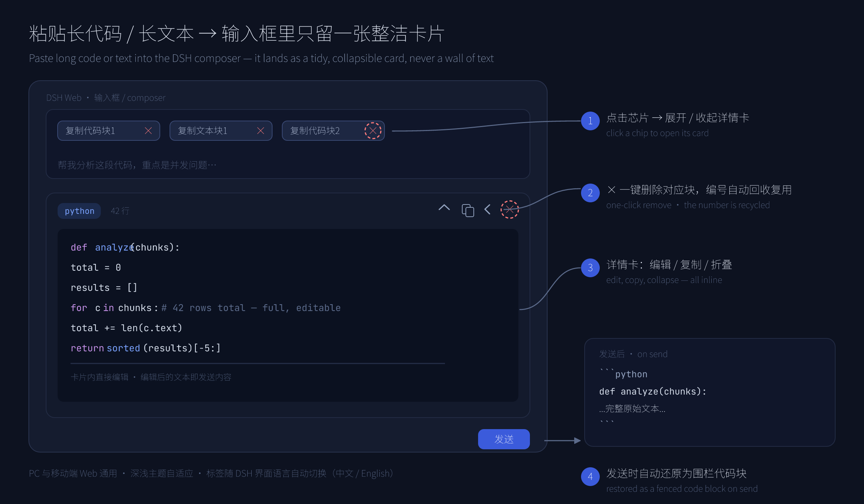Viewport: 864px width, 504px height.
Task: Click the code line total += len(c.text)
Action: click(126, 328)
